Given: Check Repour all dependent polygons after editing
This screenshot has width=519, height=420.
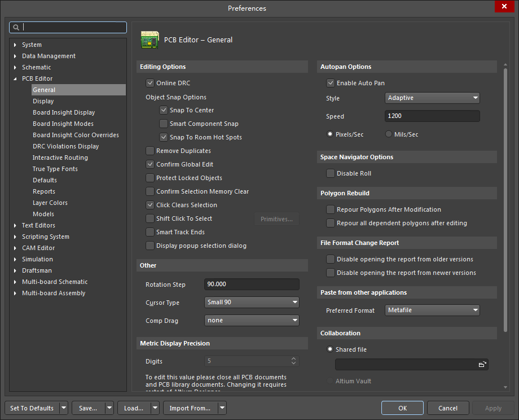Looking at the screenshot, I should (331, 223).
